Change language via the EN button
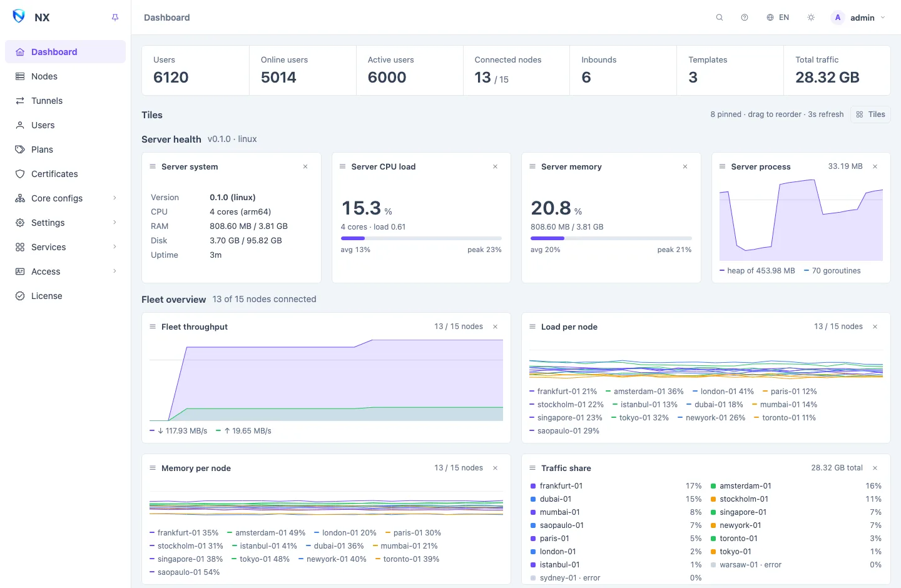Viewport: 901px width, 588px height. coord(778,18)
